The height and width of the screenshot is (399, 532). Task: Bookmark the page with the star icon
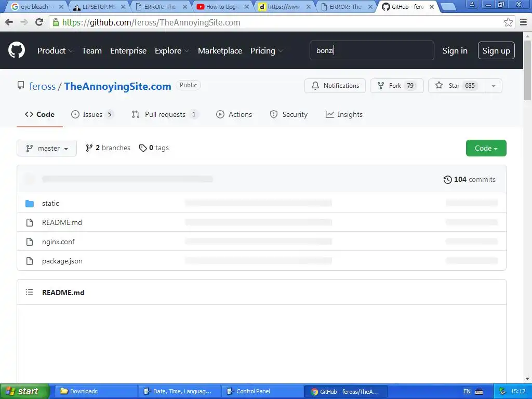pyautogui.click(x=508, y=22)
